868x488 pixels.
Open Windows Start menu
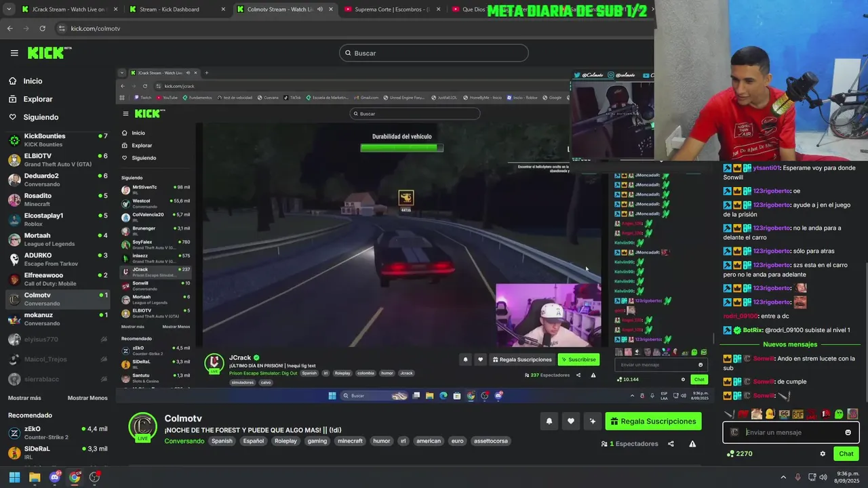point(14,477)
